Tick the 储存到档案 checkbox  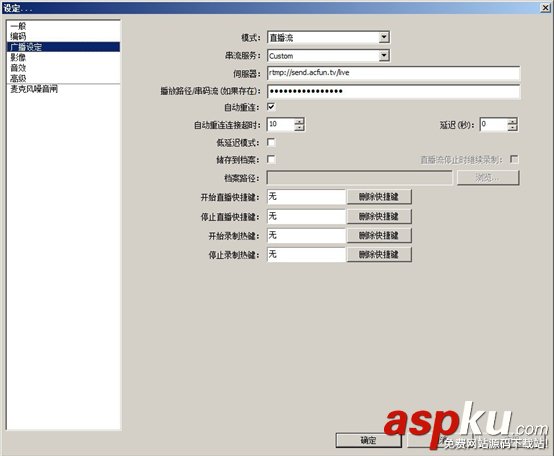coord(271,159)
